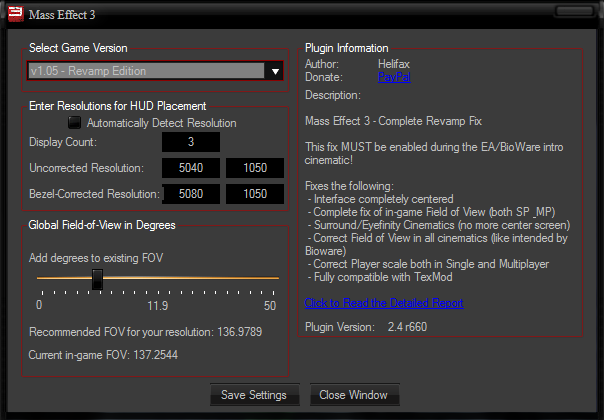Viewport: 604px width, 420px height.
Task: Open the game version dropdown arrow
Action: tap(275, 71)
